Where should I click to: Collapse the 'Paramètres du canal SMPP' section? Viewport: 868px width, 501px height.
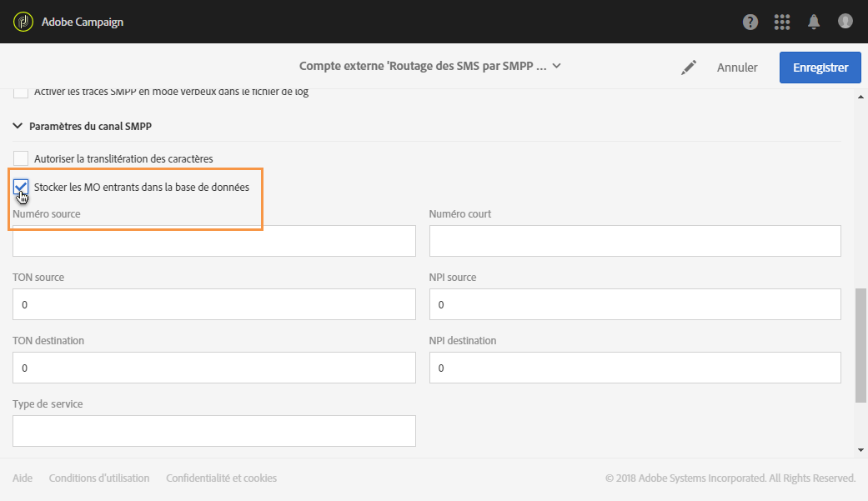[x=18, y=127]
